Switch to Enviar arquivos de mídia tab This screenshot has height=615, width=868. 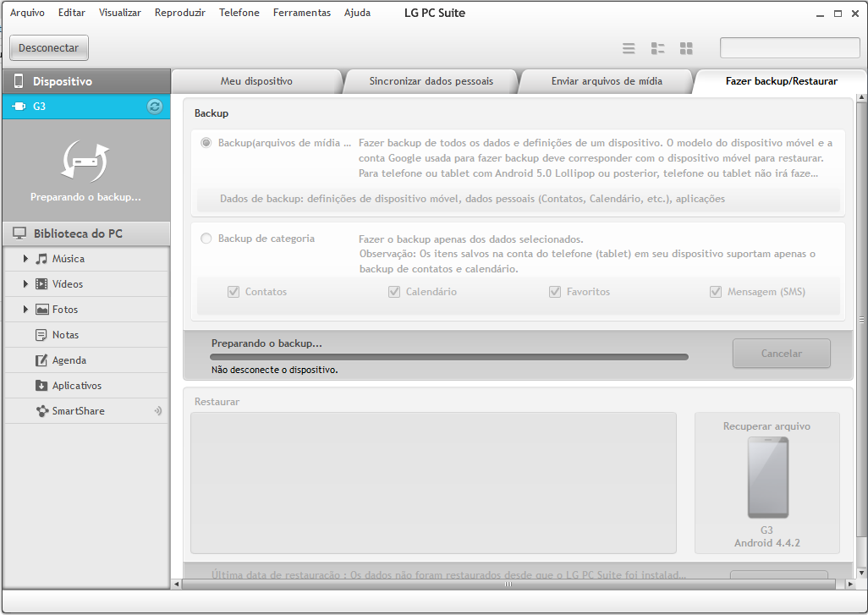point(607,81)
